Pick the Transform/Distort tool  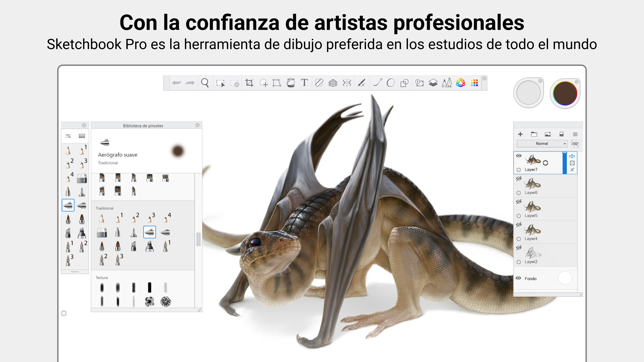coord(277,83)
